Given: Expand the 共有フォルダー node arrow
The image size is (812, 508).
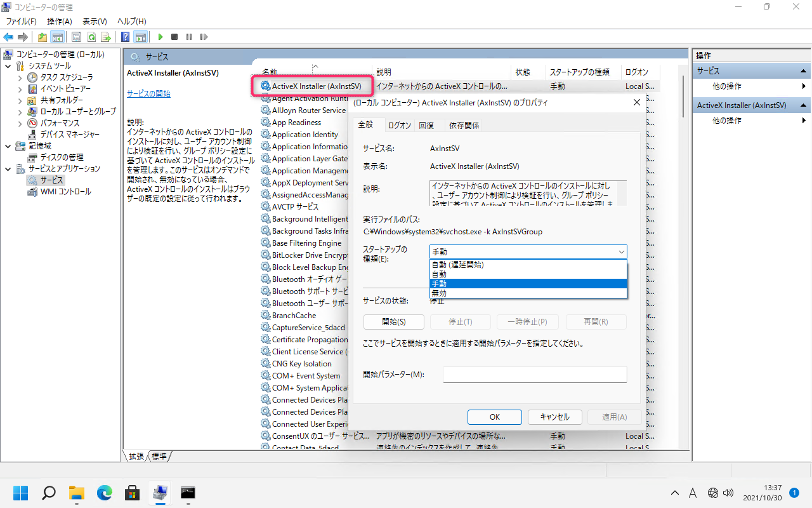Looking at the screenshot, I should coord(20,100).
